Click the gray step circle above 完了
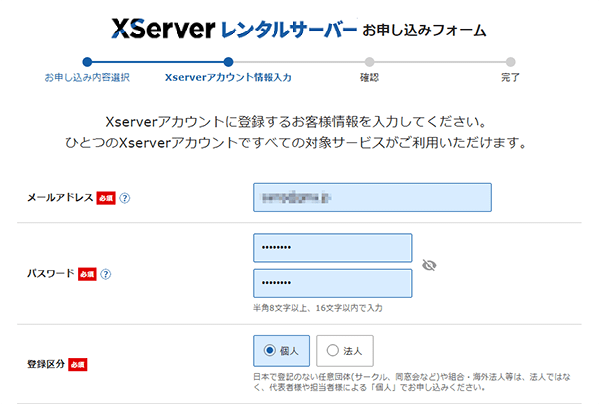 tap(510, 61)
